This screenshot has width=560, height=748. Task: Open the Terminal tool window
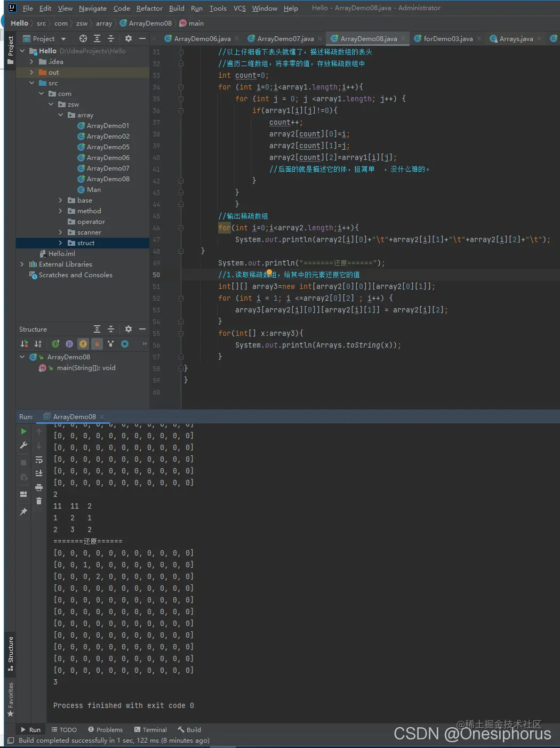tap(150, 729)
